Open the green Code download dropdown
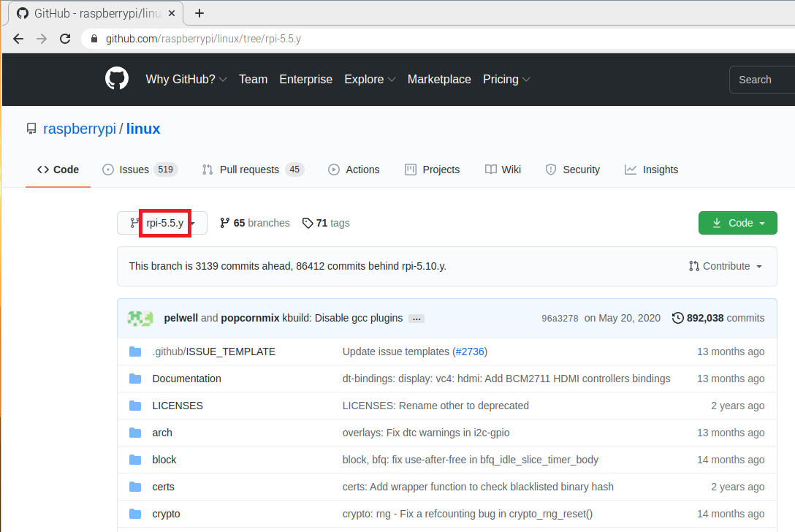795x532 pixels. pyautogui.click(x=737, y=223)
